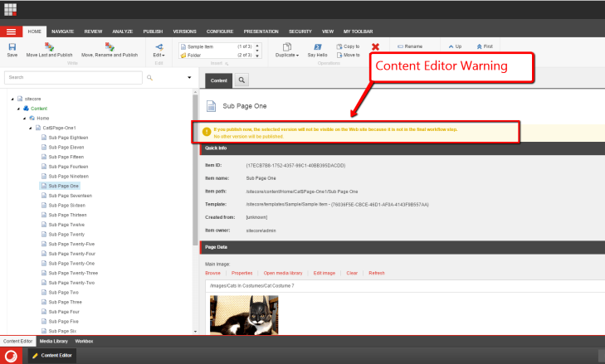Click Open media library link
Image resolution: width=605 pixels, height=364 pixels.
283,273
